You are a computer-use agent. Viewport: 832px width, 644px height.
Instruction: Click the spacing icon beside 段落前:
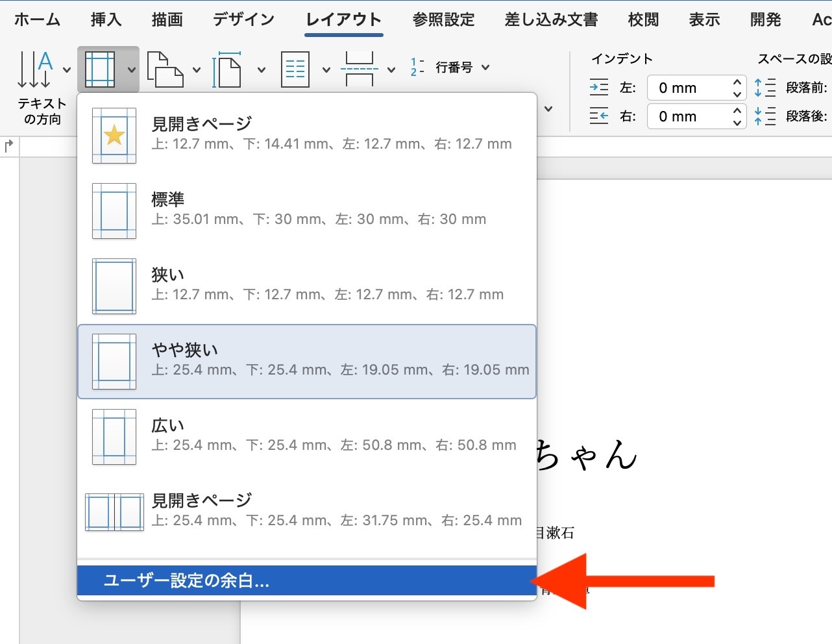tap(765, 88)
